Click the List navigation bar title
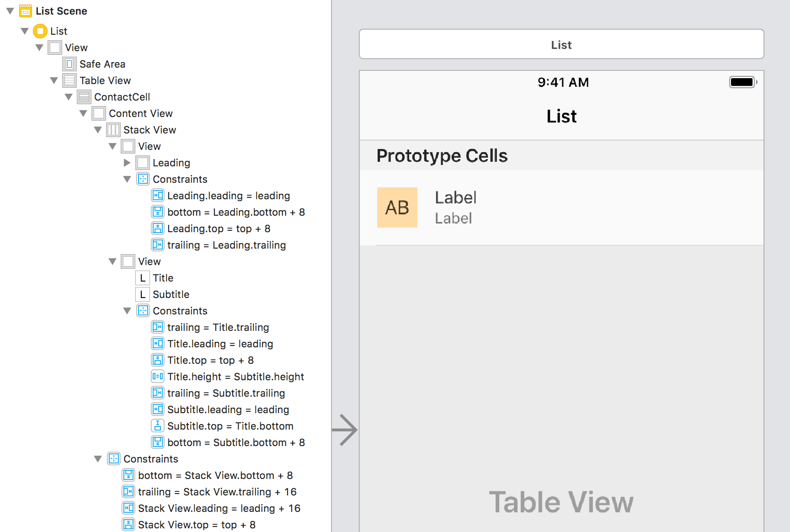This screenshot has width=790, height=532. [x=561, y=116]
